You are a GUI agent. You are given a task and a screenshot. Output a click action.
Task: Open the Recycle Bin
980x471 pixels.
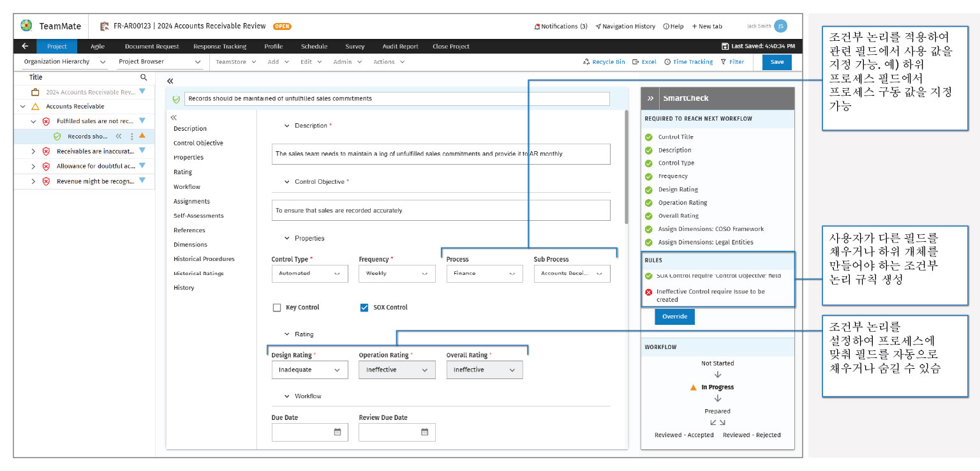[586, 62]
